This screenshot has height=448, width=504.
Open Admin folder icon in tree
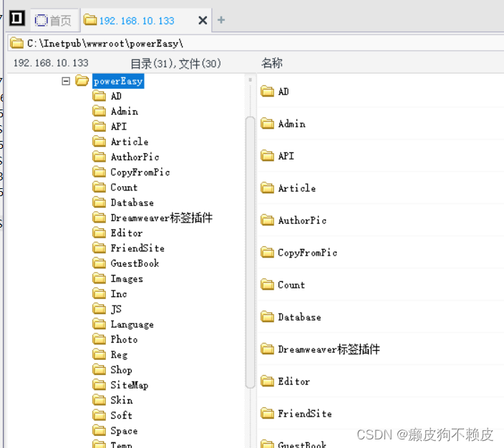coord(99,111)
